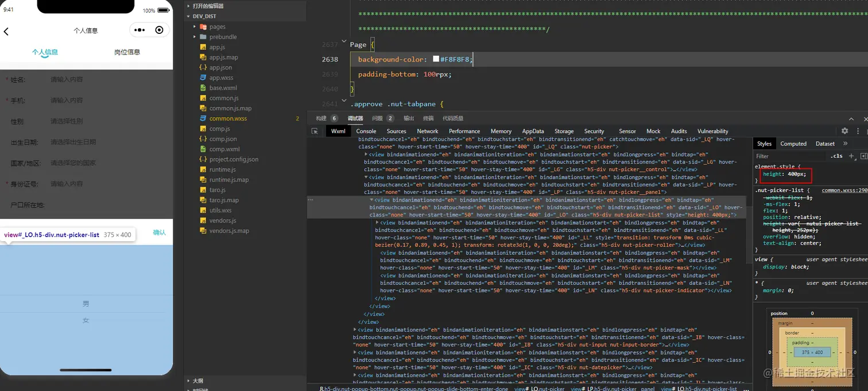Click the comp.wxml file icon

click(203, 149)
